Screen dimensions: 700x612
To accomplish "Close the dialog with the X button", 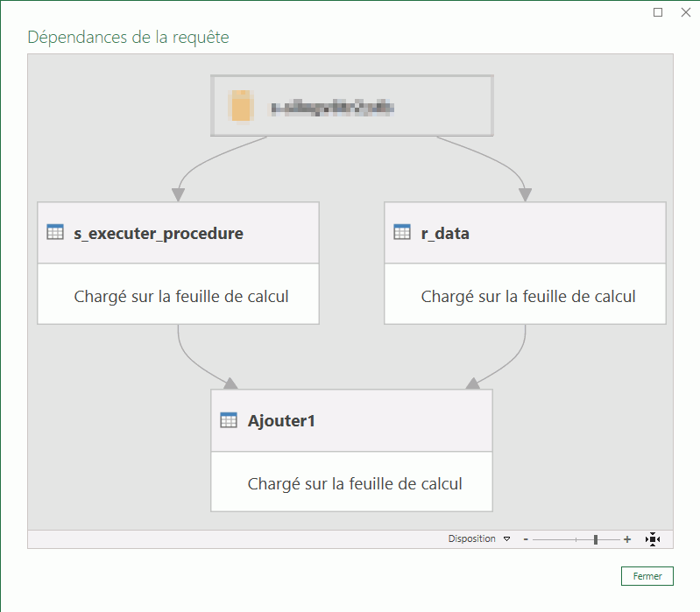I will tap(686, 12).
